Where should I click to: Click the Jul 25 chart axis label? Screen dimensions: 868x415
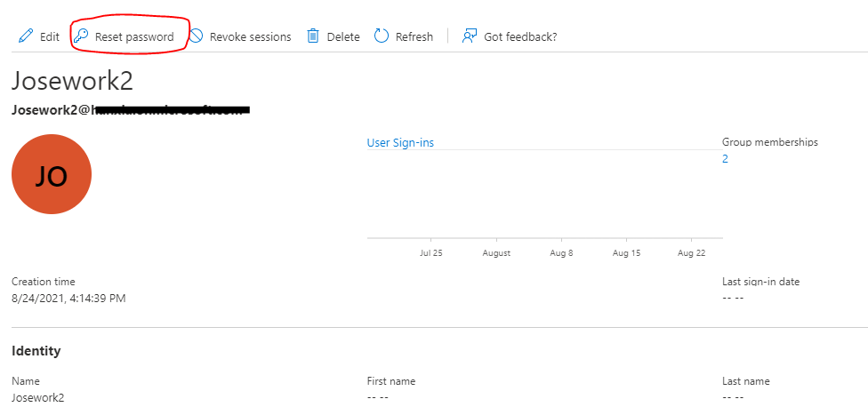[x=430, y=253]
